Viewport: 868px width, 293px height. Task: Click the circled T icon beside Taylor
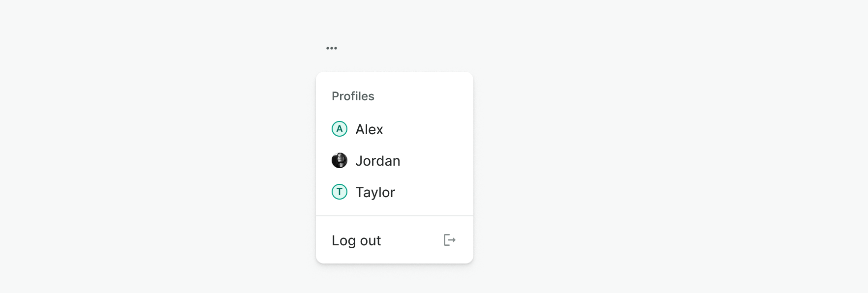[340, 192]
